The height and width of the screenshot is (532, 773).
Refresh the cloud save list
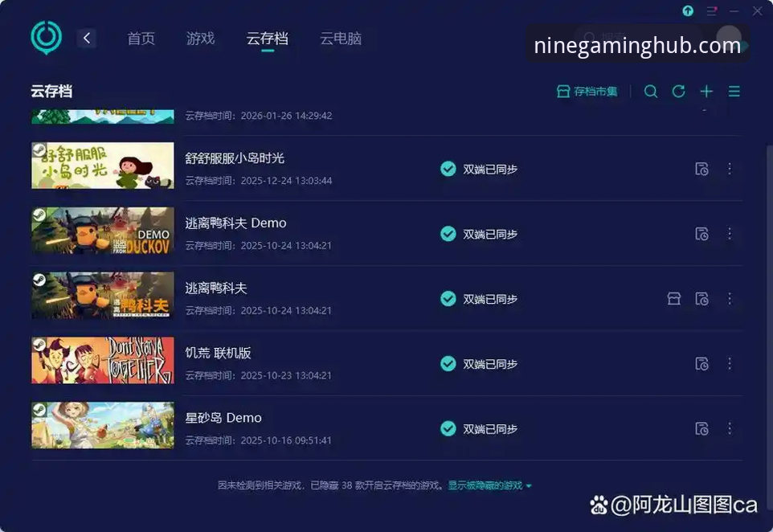click(679, 91)
